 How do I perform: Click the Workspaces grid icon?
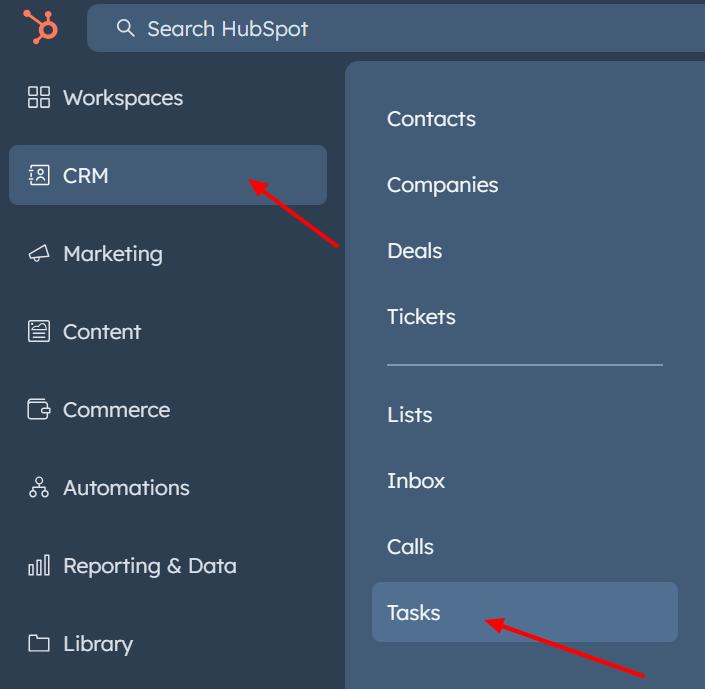point(39,97)
